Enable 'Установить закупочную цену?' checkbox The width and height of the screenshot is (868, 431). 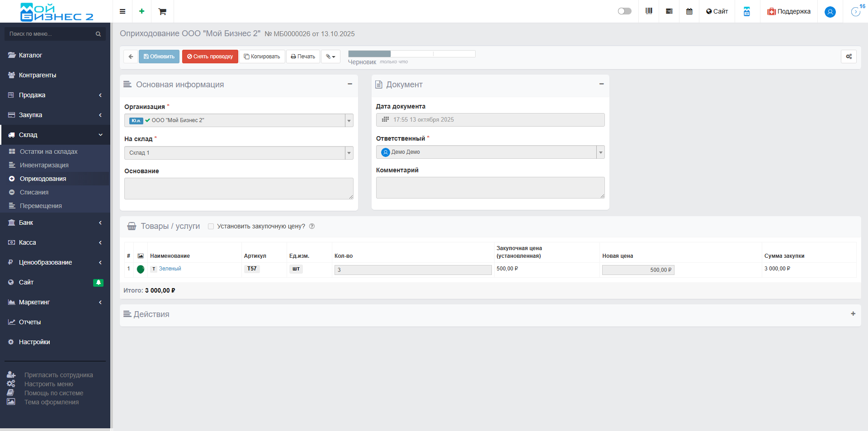click(211, 226)
